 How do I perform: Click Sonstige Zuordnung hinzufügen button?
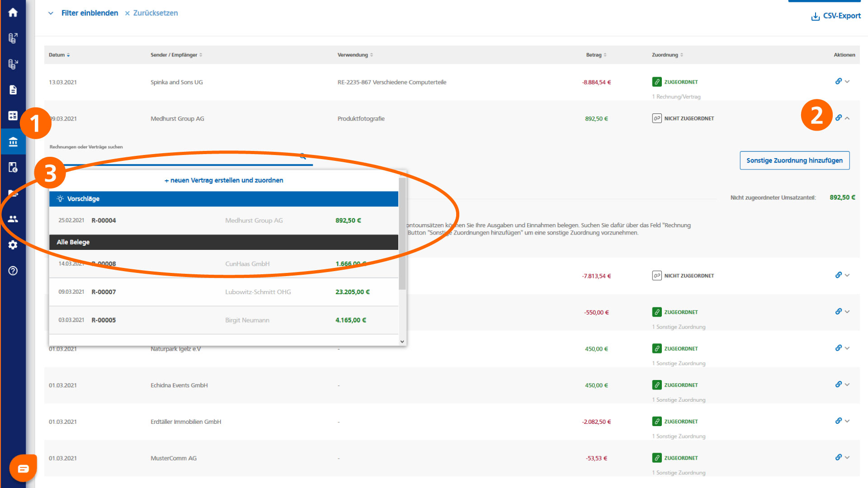pyautogui.click(x=794, y=160)
